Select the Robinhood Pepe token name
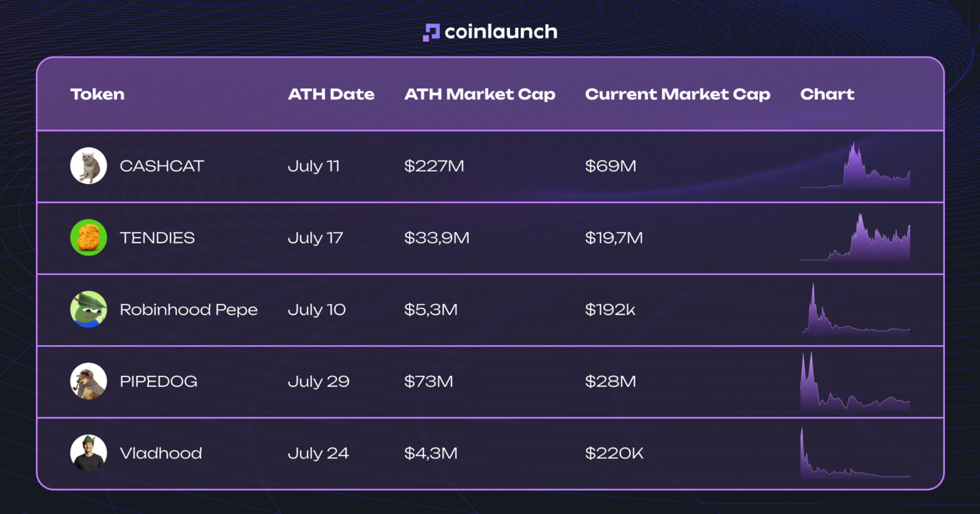 [x=189, y=310]
